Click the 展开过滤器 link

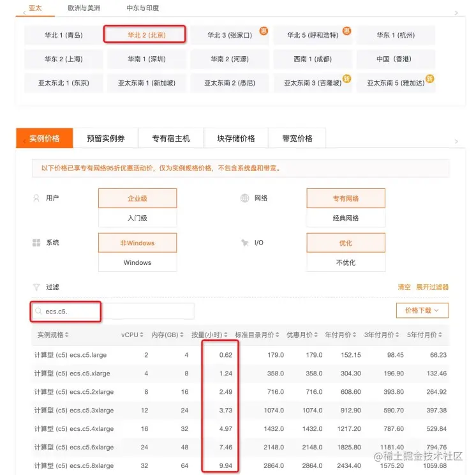pyautogui.click(x=432, y=287)
